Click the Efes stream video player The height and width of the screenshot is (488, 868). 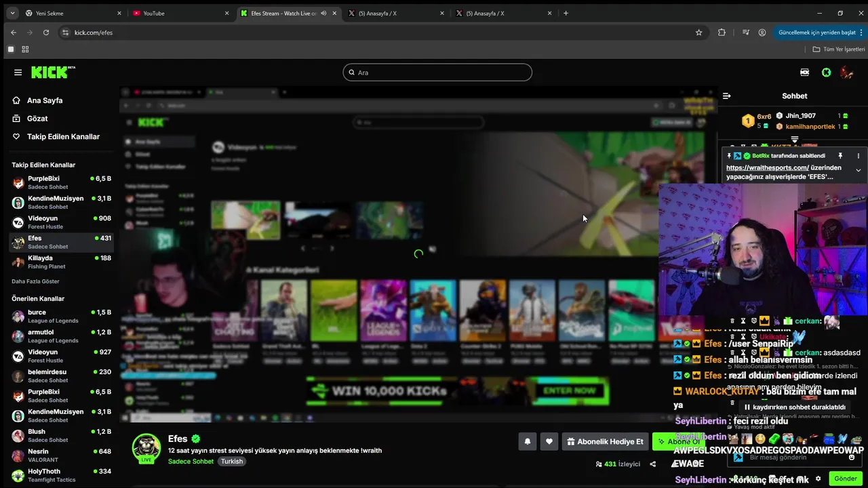point(418,255)
